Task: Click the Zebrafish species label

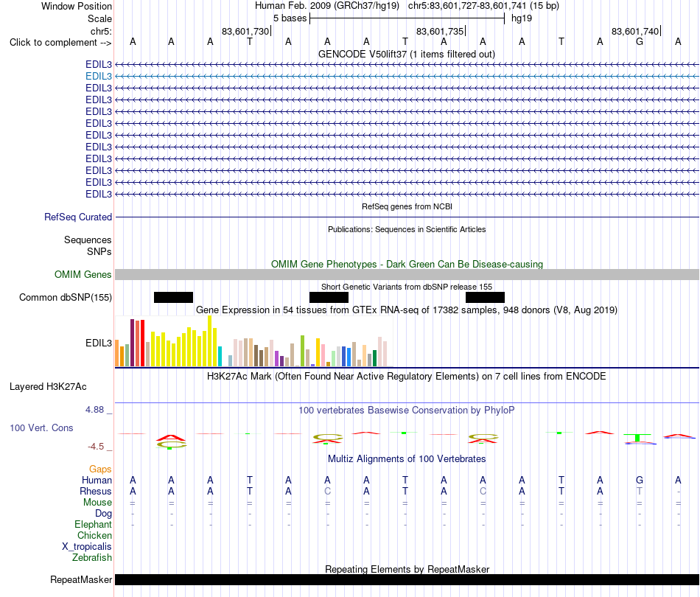Action: 92,557
